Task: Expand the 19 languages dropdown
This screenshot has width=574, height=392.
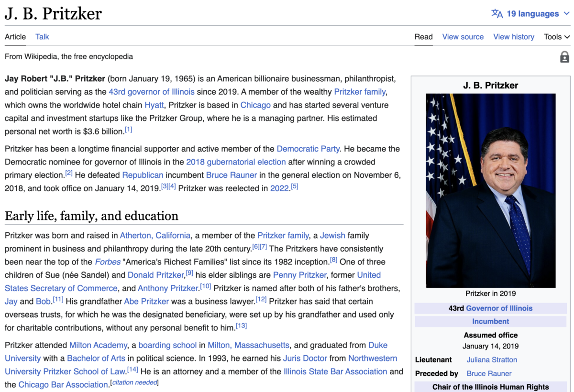Action: pyautogui.click(x=531, y=13)
